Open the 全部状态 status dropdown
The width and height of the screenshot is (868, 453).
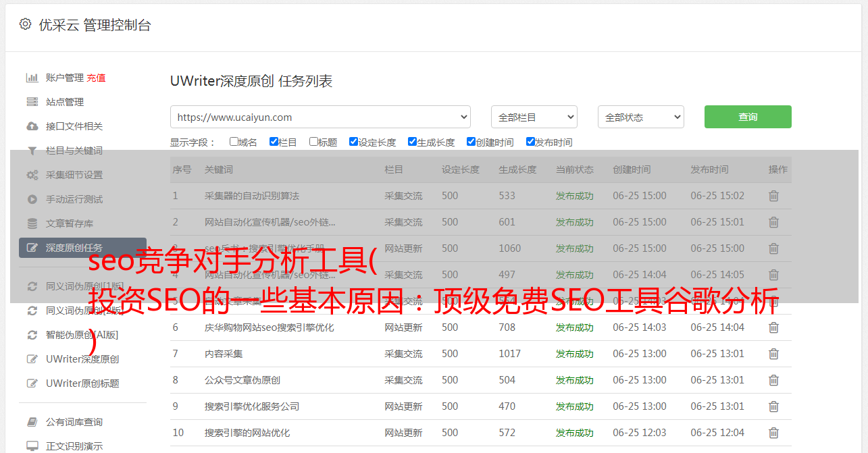coord(640,117)
